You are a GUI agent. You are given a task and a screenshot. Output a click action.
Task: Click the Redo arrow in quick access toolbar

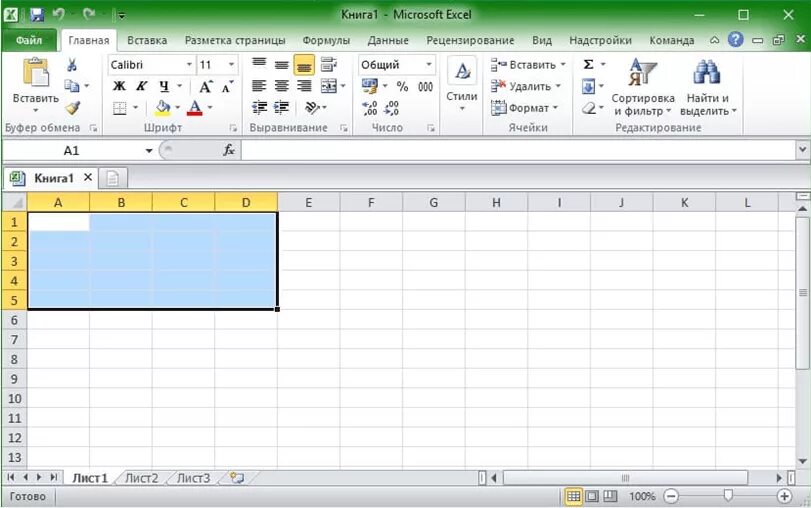click(89, 14)
